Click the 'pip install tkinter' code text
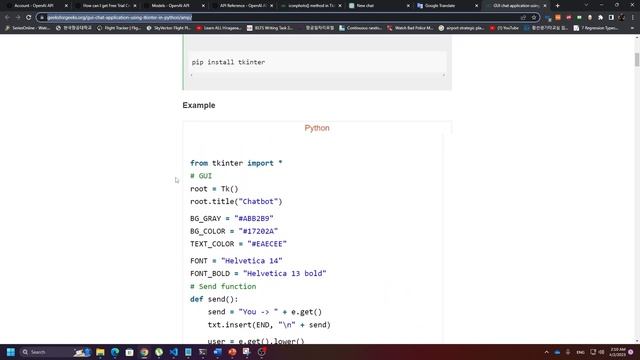This screenshot has height=360, width=640. pos(228,62)
